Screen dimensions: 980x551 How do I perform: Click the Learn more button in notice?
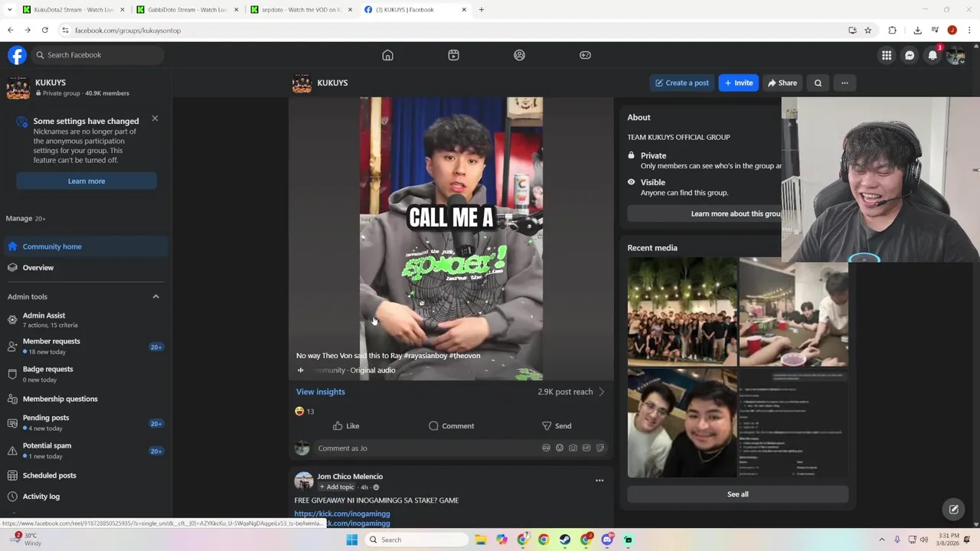(x=87, y=181)
